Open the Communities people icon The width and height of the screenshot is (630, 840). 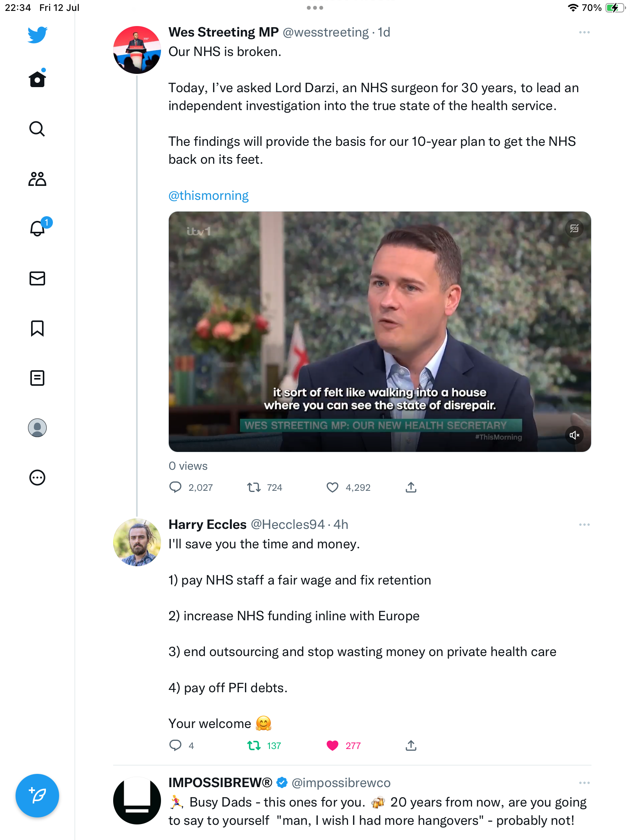[x=37, y=179]
